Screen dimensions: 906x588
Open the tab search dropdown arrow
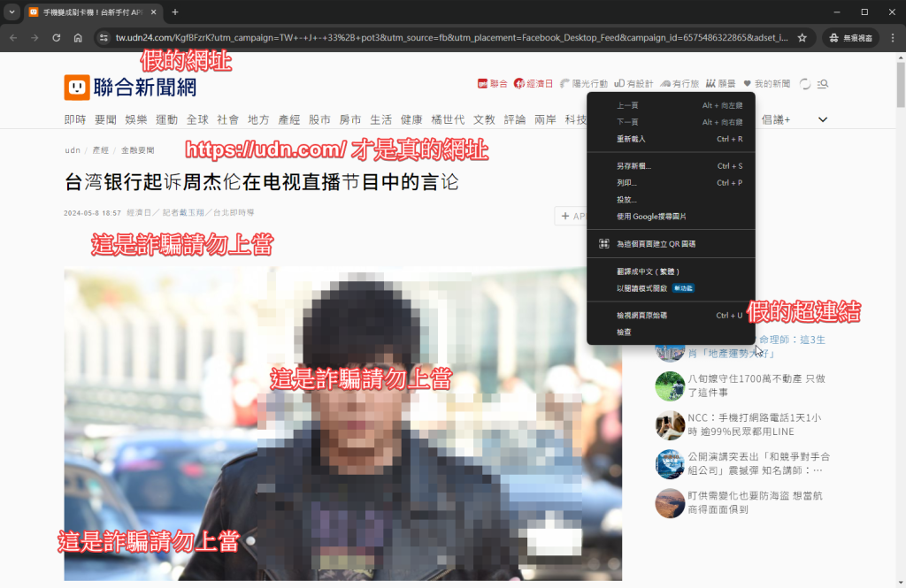(x=12, y=12)
